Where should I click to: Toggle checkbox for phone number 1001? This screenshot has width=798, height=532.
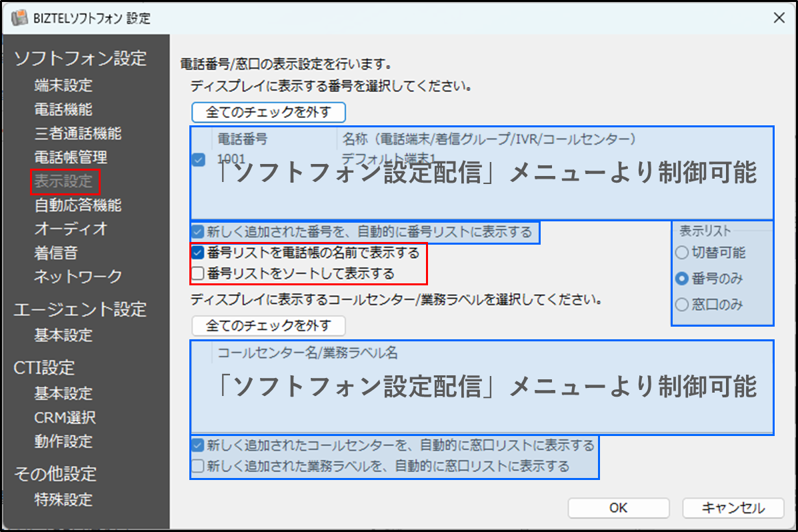click(x=199, y=160)
